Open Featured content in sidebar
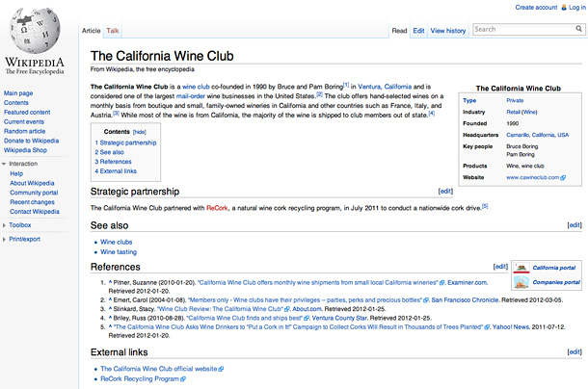This screenshot has width=588, height=389. 27,113
